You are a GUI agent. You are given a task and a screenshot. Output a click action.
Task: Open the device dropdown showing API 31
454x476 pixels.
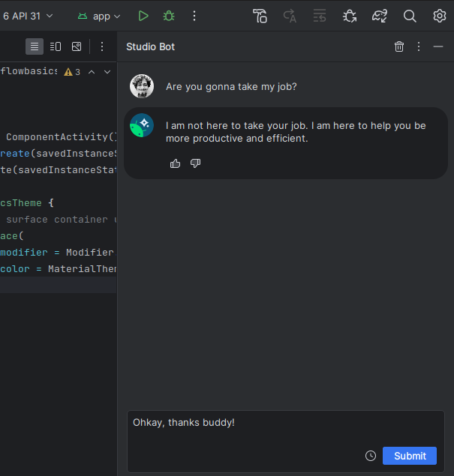click(28, 16)
